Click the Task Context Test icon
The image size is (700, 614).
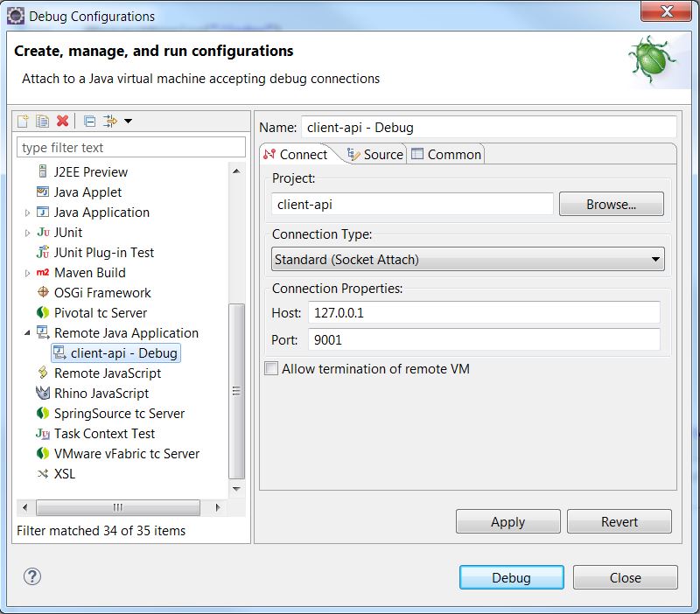(43, 433)
